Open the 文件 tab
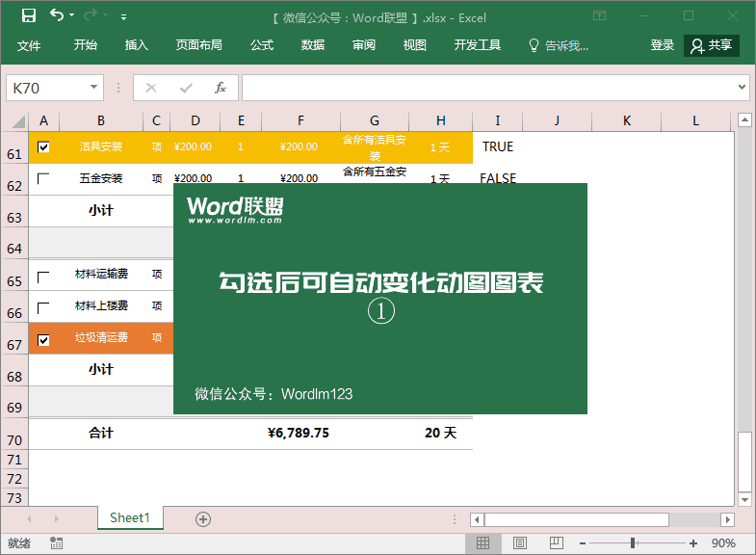756x555 pixels. point(29,45)
